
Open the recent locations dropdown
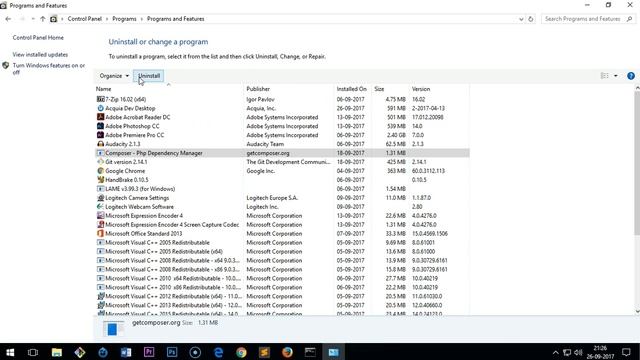point(33,19)
